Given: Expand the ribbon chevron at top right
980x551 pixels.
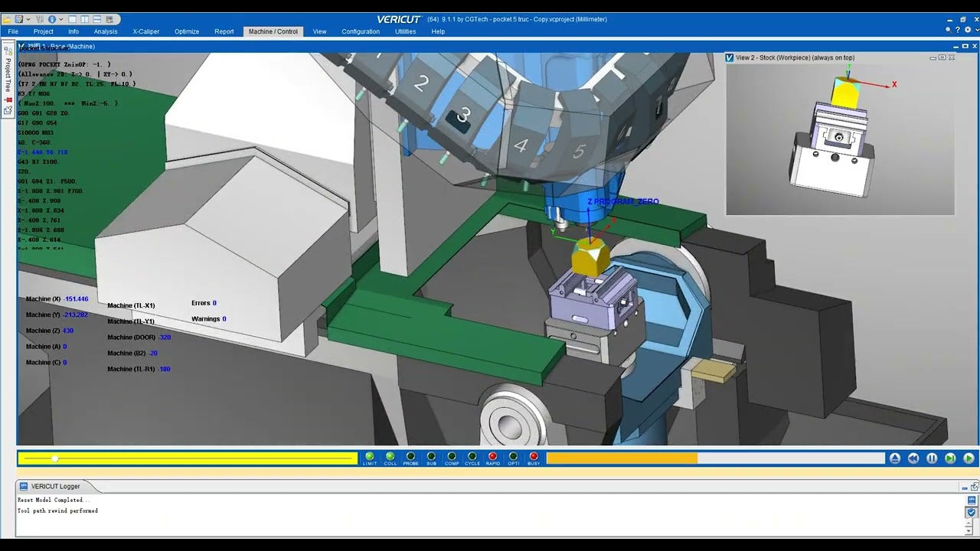Looking at the screenshot, I should click(977, 30).
